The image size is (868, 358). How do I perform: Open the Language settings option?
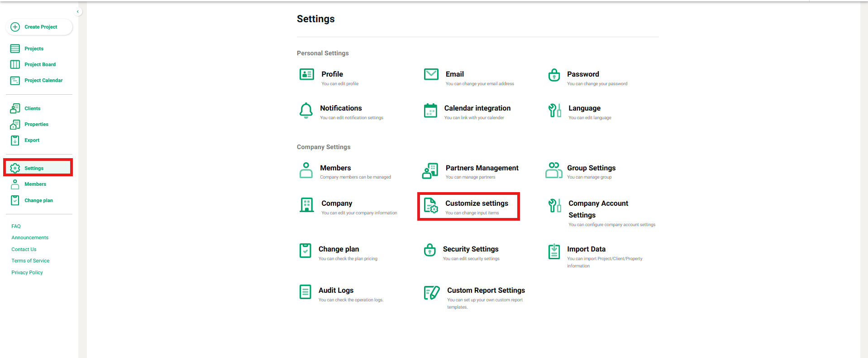(584, 108)
